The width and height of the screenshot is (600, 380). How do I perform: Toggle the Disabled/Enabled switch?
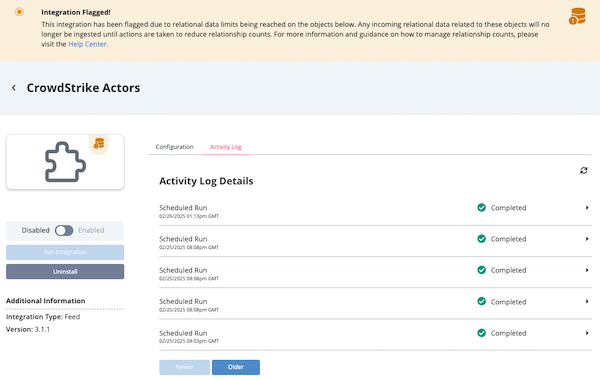(x=64, y=230)
